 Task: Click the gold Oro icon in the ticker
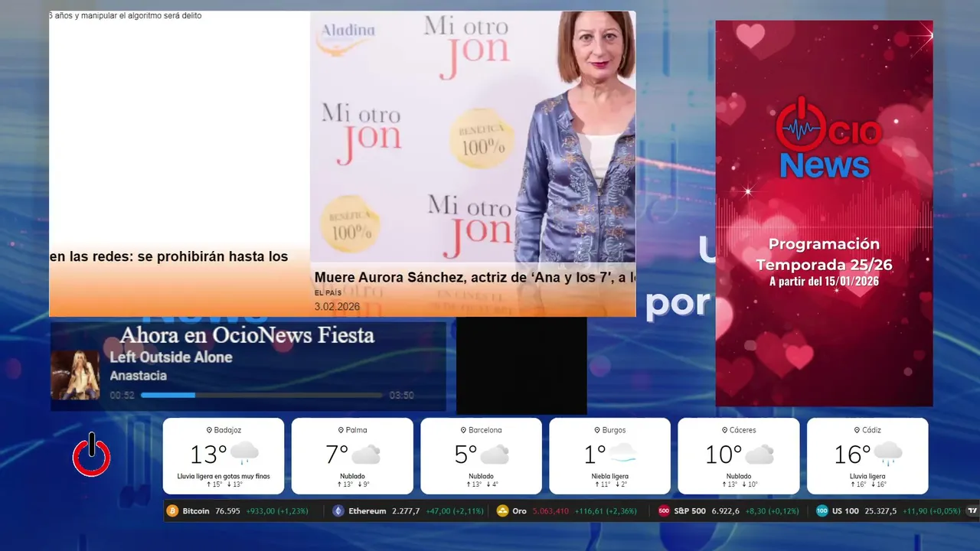(x=502, y=510)
